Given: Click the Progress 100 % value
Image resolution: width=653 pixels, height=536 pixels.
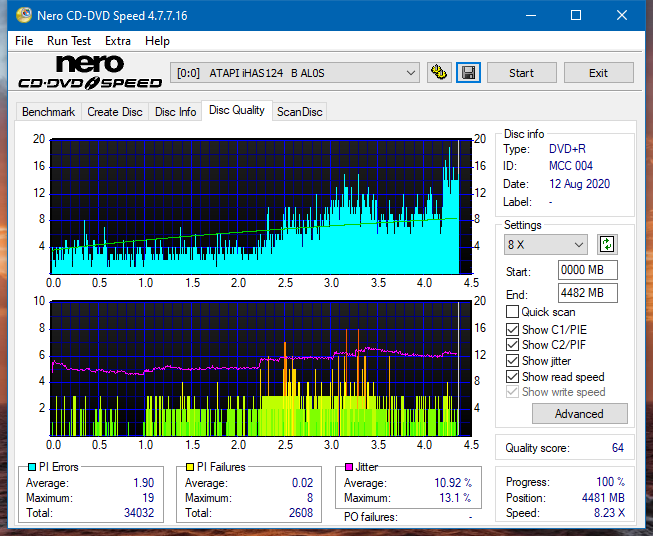Looking at the screenshot, I should [611, 482].
